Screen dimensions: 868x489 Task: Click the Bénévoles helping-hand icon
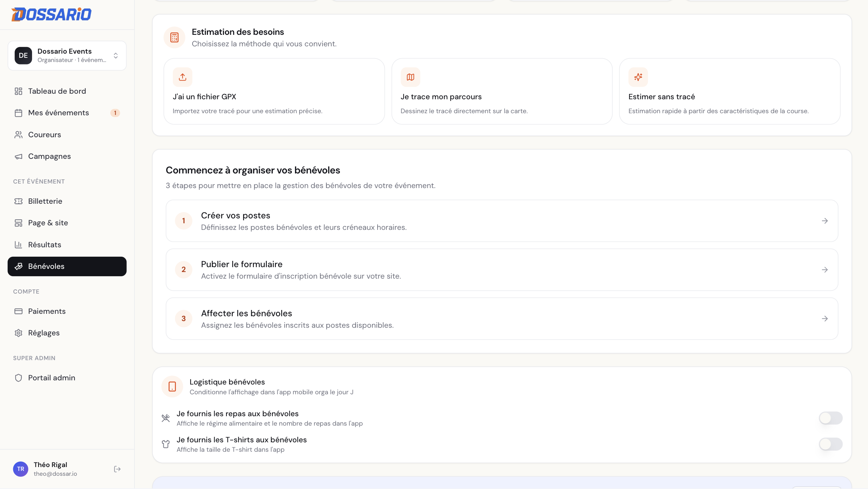tap(18, 266)
